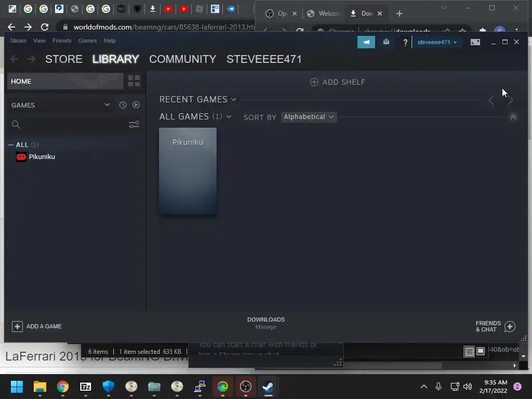Click the ADD SHELF button
The image size is (532, 399).
pyautogui.click(x=338, y=82)
